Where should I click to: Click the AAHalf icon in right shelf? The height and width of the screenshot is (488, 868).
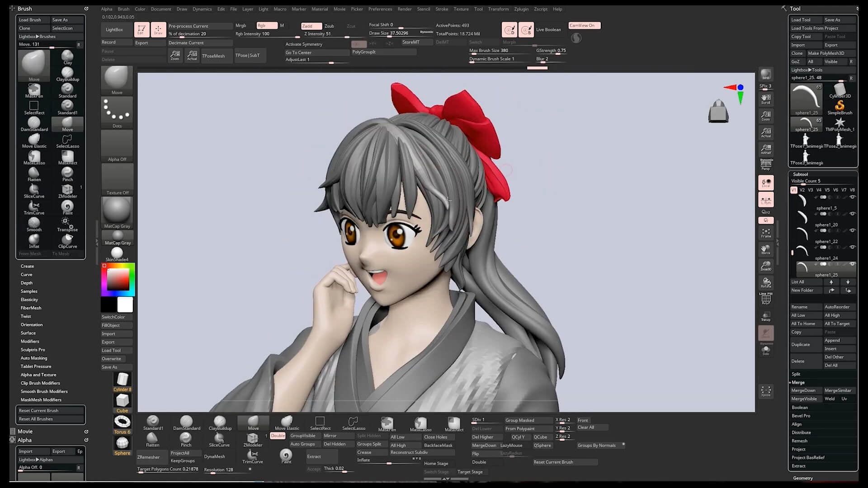766,149
